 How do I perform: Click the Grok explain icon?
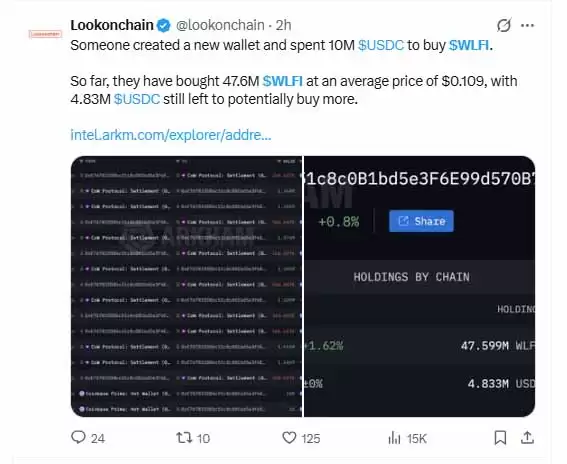(x=504, y=25)
